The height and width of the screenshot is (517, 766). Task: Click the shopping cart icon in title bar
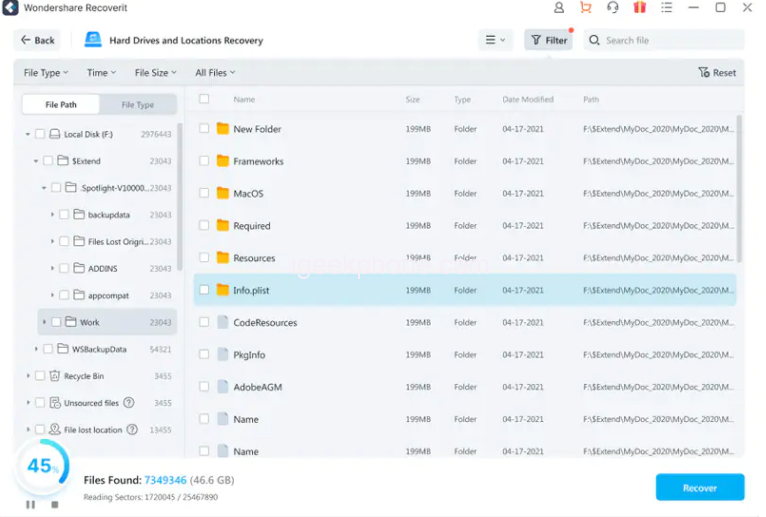tap(586, 8)
